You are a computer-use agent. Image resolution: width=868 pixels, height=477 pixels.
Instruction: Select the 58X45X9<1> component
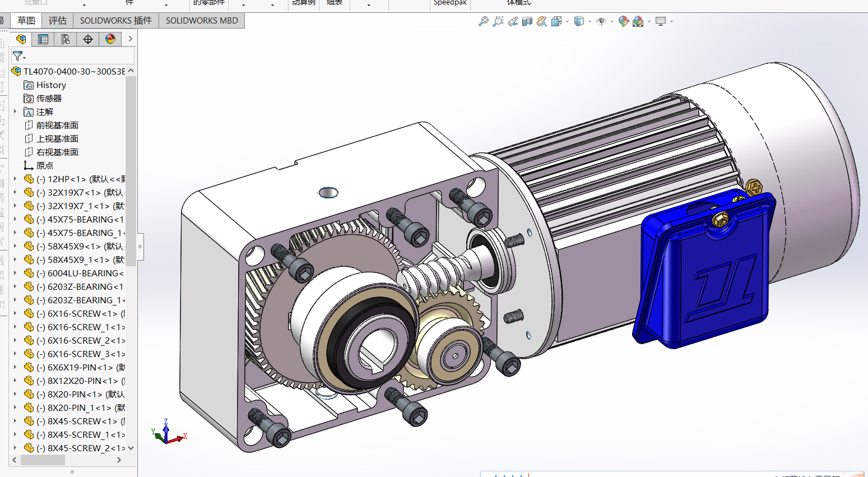tap(75, 246)
